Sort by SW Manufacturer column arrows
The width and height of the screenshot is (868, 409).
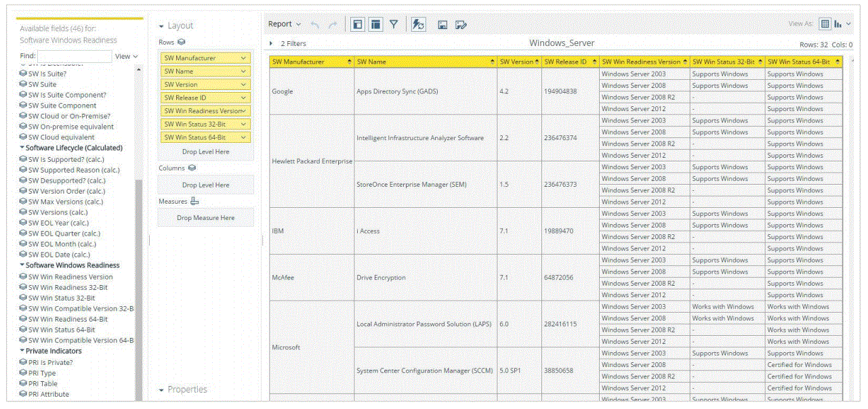(350, 62)
